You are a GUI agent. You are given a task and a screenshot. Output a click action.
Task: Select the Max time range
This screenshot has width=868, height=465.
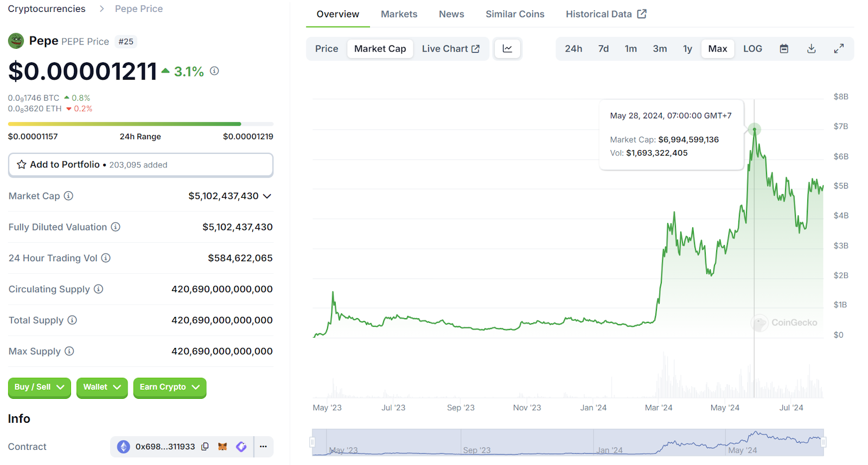[717, 49]
